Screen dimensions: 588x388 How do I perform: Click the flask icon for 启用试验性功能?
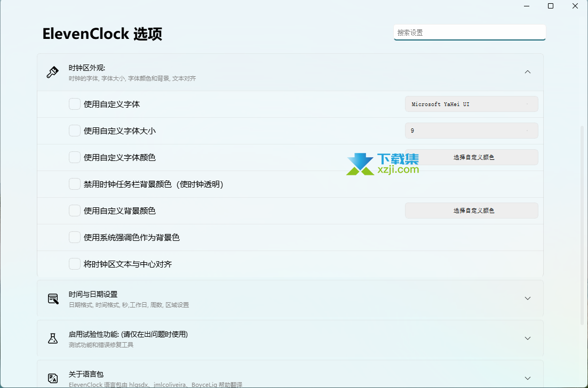click(x=53, y=338)
